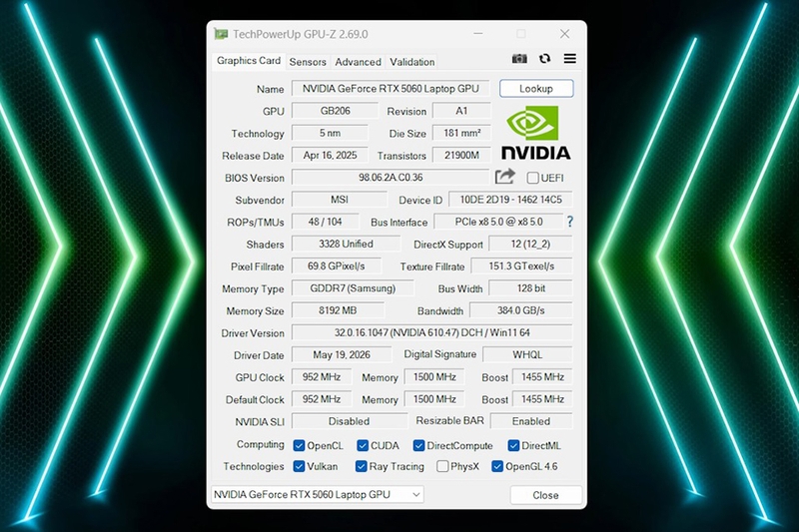Select the Graphics Card tab
Image resolution: width=799 pixels, height=532 pixels.
click(x=249, y=61)
